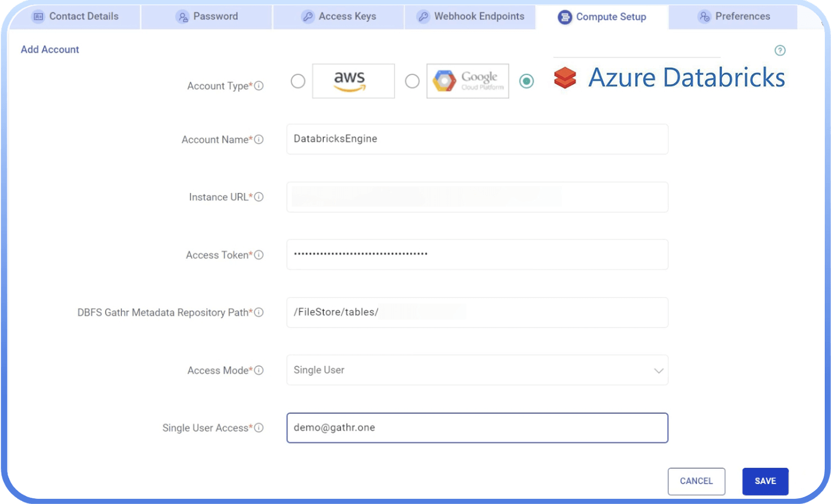This screenshot has height=504, width=831.
Task: Open the Single User access mode combo box
Action: [469, 370]
